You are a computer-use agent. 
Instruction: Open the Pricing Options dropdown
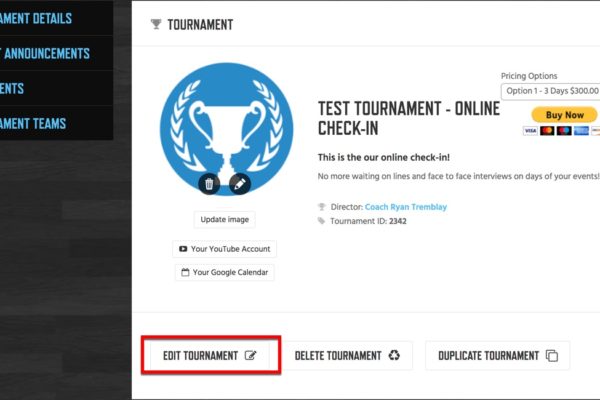(x=551, y=91)
